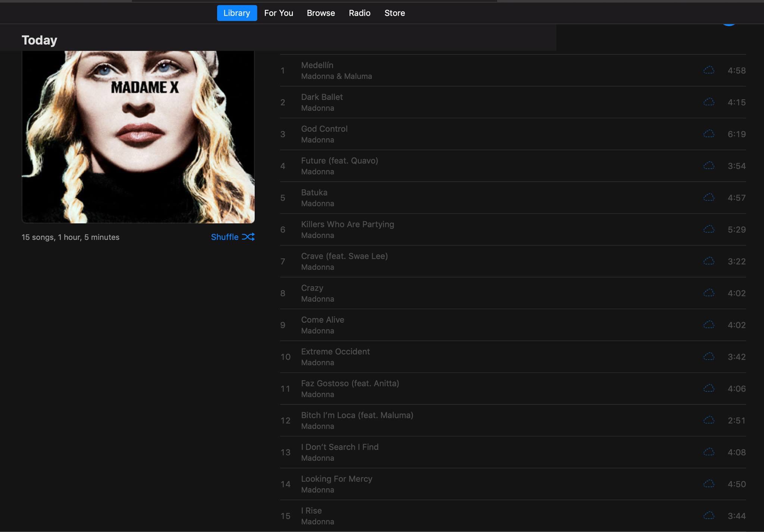Click the Batuka song title
This screenshot has height=532, width=764.
pos(314,193)
